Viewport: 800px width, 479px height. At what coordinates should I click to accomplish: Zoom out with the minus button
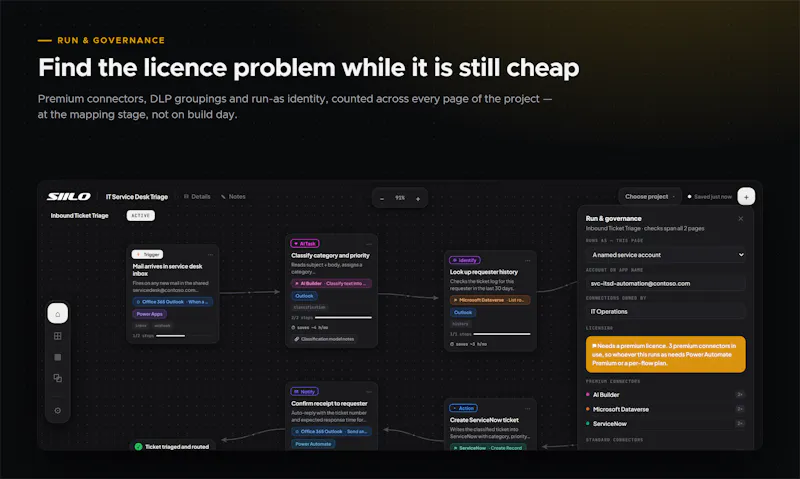382,198
